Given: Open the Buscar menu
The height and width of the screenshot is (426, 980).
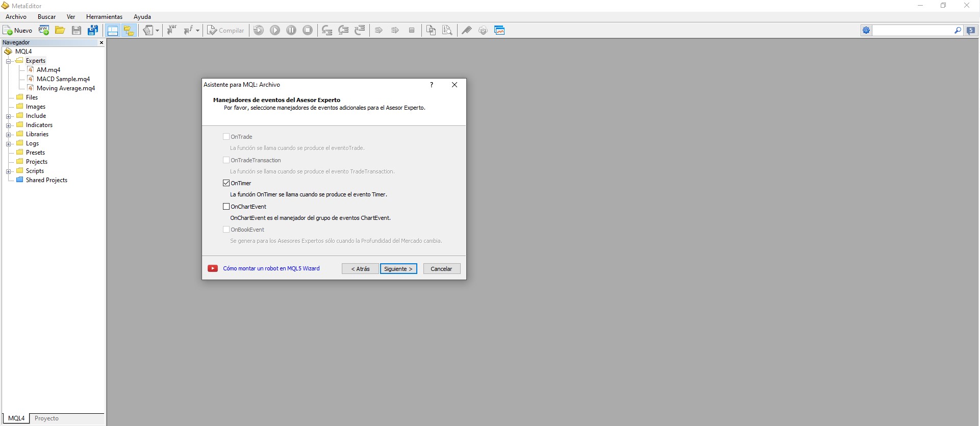Looking at the screenshot, I should (46, 17).
